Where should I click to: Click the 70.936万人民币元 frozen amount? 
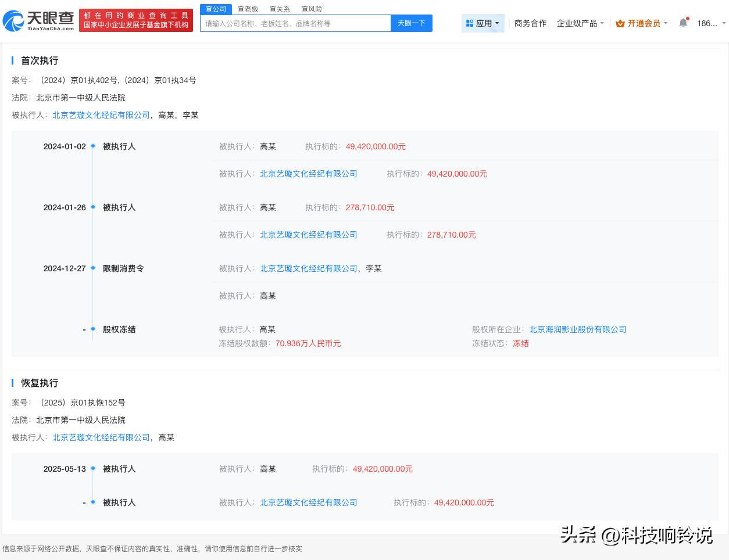tap(308, 343)
